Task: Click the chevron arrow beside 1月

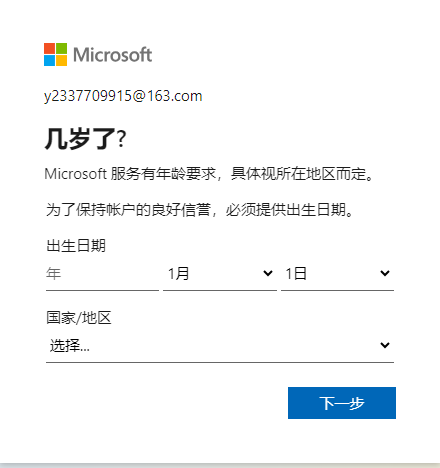Action: click(x=268, y=274)
